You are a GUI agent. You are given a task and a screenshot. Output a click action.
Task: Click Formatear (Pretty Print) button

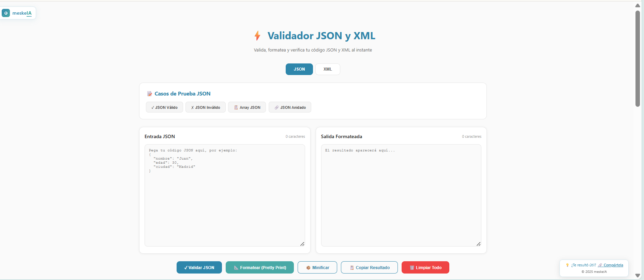pyautogui.click(x=260, y=267)
